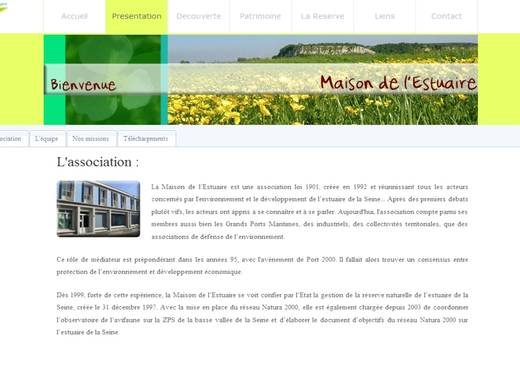Click the paragraph starting 'Dès 1999'

tap(262, 314)
